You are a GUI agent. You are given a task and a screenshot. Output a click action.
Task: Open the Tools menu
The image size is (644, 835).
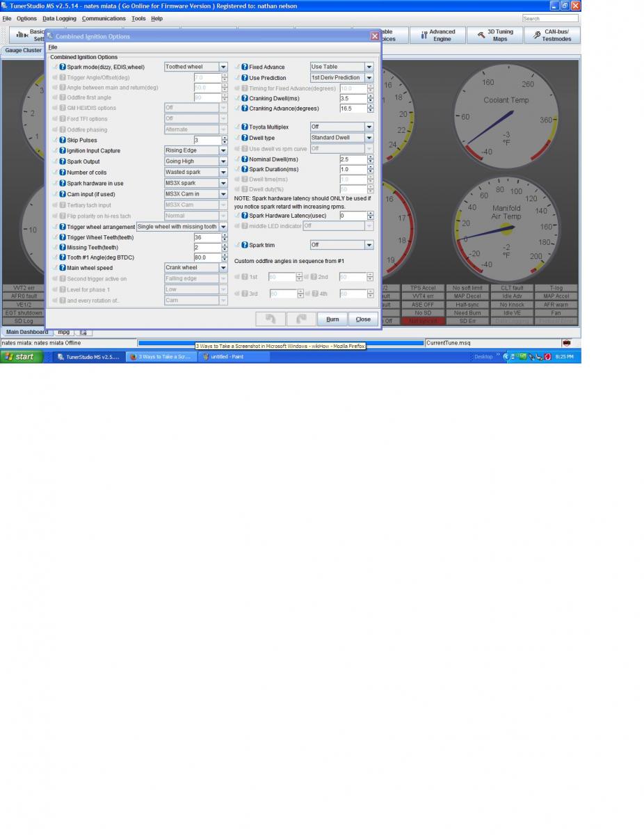pyautogui.click(x=138, y=19)
